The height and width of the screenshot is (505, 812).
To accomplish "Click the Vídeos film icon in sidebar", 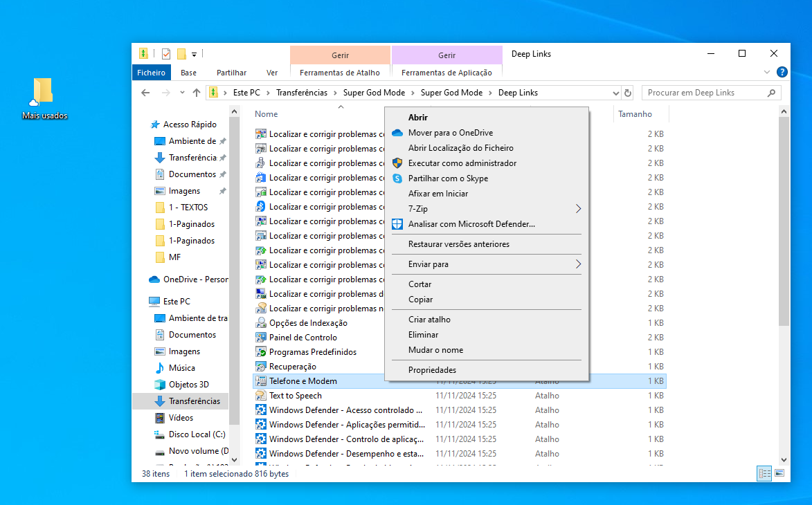I will (x=160, y=418).
